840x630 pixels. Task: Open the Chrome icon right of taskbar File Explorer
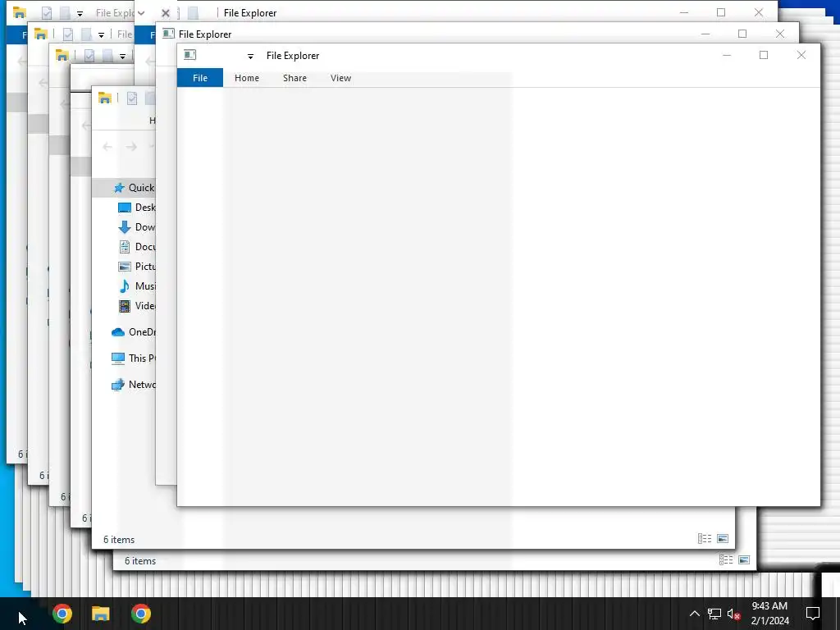tap(141, 614)
